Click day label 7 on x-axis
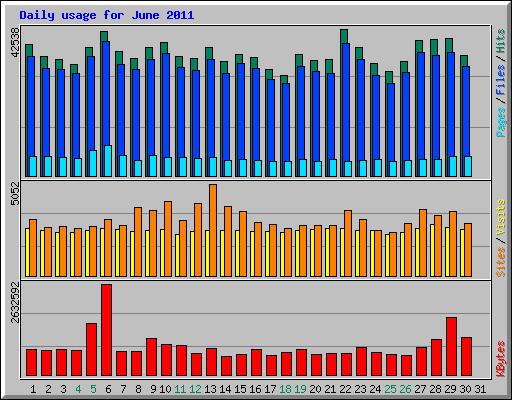Viewport: 512px width, 400px height. 123,389
